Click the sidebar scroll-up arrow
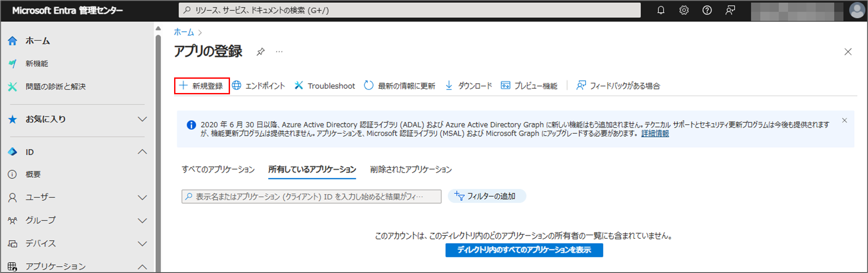868x273 pixels. coord(158,29)
